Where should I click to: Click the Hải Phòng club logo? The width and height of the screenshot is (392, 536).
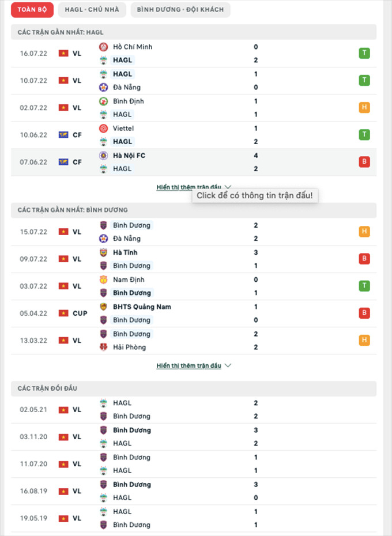[104, 347]
